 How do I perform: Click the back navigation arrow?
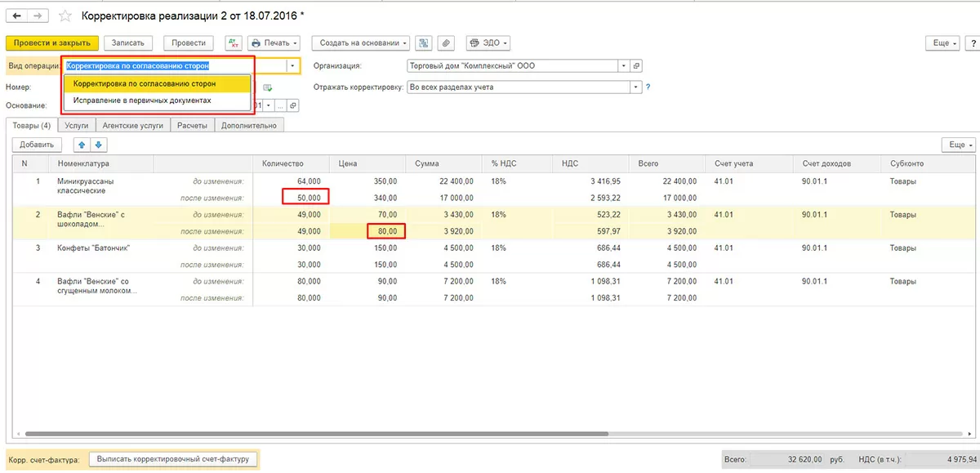18,16
